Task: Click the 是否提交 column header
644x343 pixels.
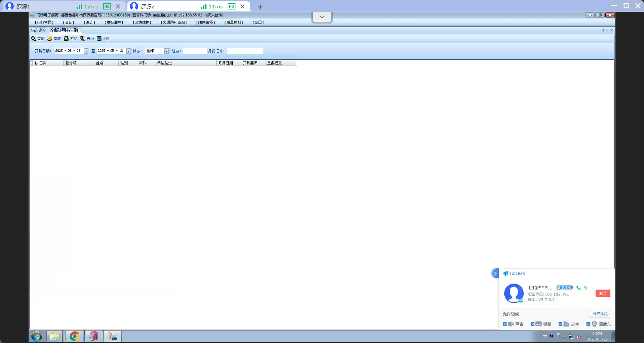Action: click(x=280, y=63)
